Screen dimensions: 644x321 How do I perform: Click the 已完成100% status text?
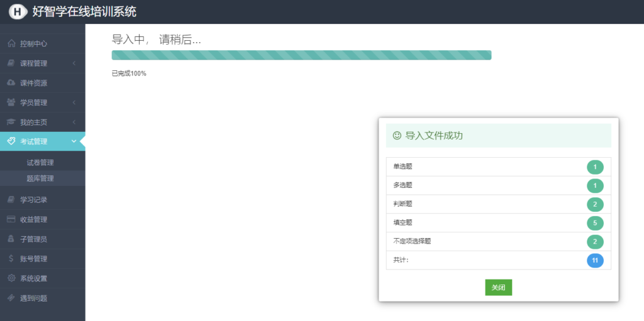point(129,74)
